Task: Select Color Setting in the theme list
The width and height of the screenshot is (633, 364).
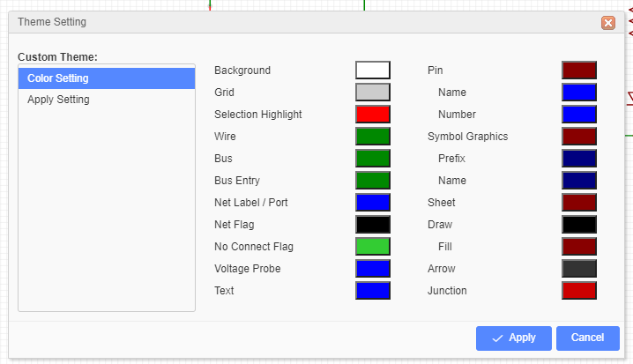Action: click(x=107, y=78)
